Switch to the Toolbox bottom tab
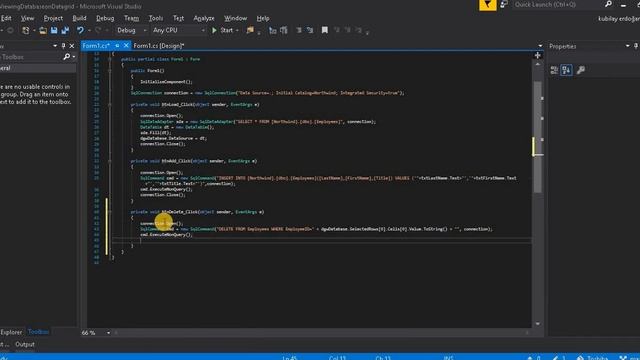 (38, 332)
